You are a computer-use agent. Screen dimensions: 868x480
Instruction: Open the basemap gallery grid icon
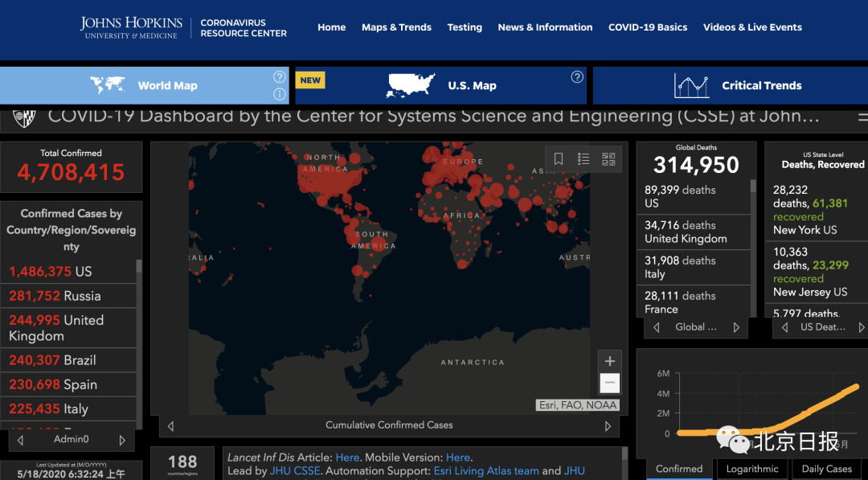(x=608, y=159)
